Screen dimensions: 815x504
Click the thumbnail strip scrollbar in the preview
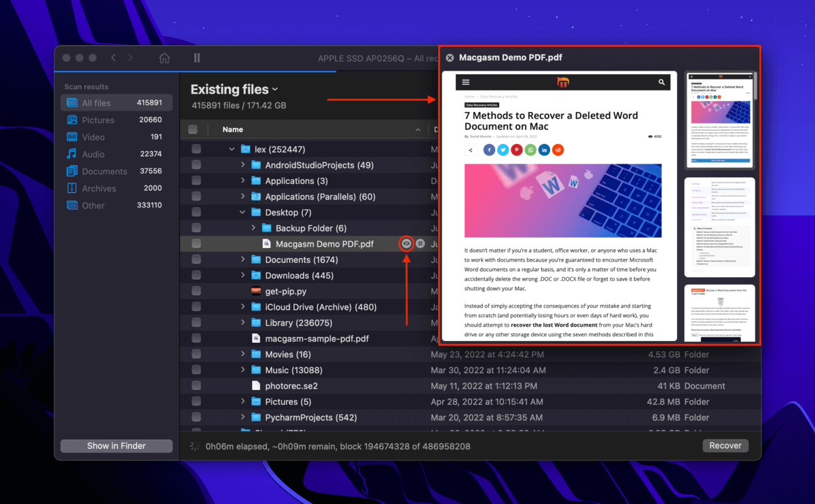tap(756, 86)
